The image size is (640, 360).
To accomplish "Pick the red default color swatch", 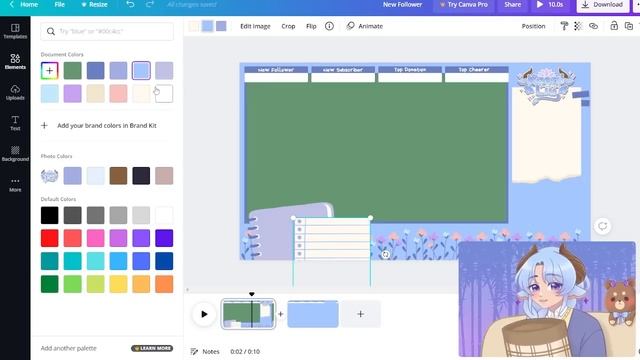I will click(x=49, y=238).
